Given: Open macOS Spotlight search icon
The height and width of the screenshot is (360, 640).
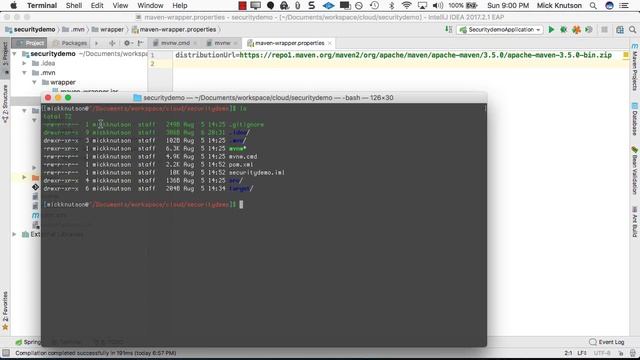Looking at the screenshot, I should [x=593, y=6].
